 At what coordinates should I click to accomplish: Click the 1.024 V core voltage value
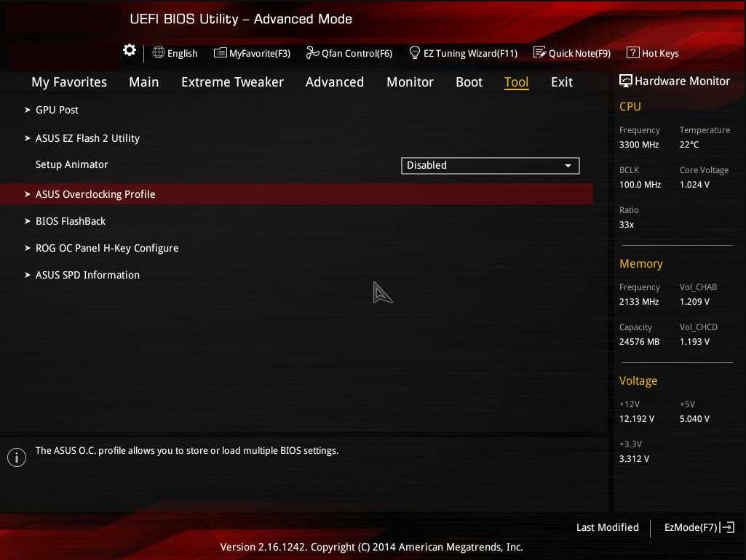click(694, 185)
